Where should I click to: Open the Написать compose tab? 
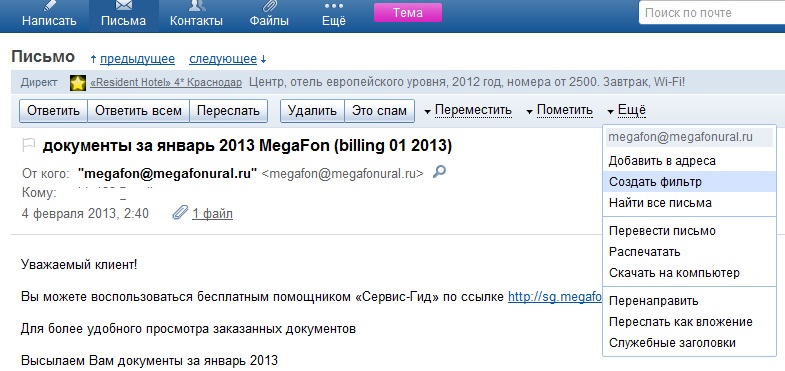click(x=49, y=15)
